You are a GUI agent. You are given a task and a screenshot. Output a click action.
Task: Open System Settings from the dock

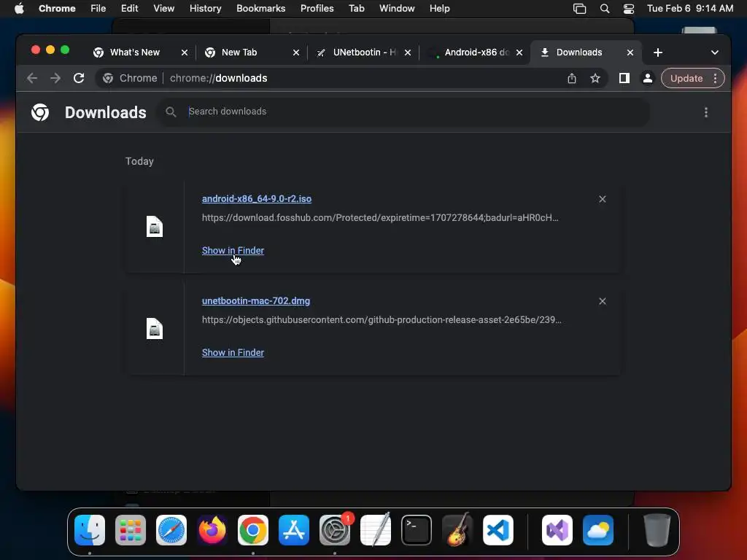(334, 530)
